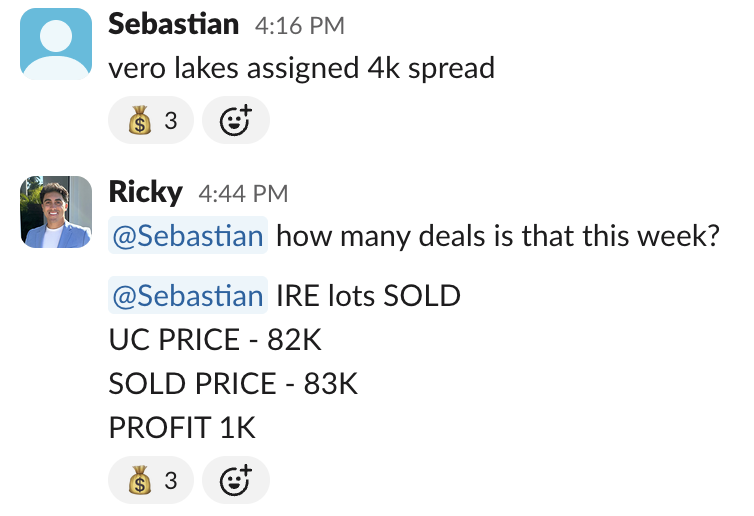Click the Sebastian sender name
Viewport: 754px width, 516px height.
[x=174, y=24]
